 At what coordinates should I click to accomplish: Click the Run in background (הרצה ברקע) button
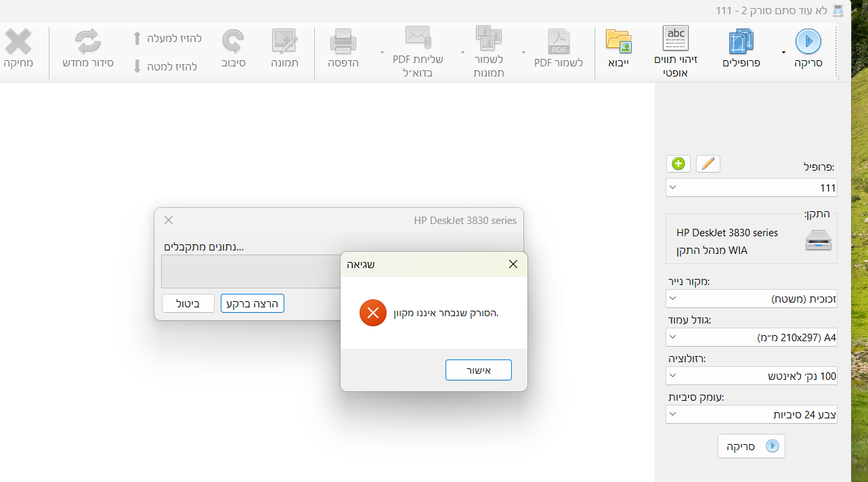click(x=253, y=303)
